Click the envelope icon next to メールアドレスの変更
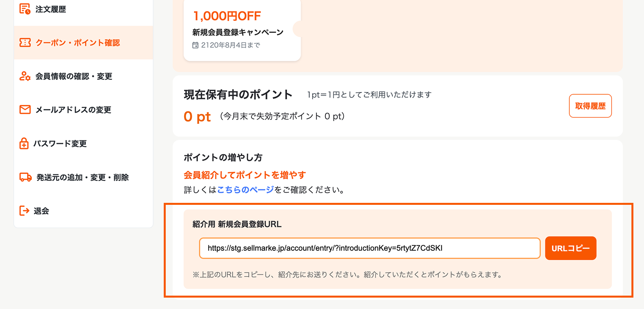 [24, 110]
